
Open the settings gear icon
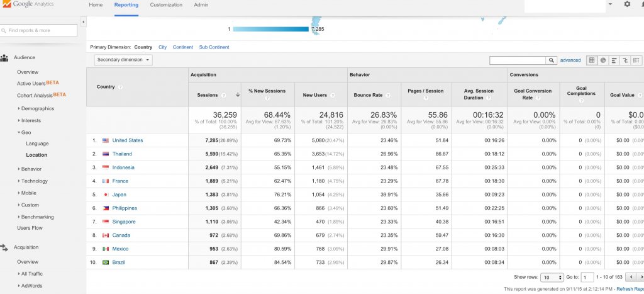tap(627, 4)
